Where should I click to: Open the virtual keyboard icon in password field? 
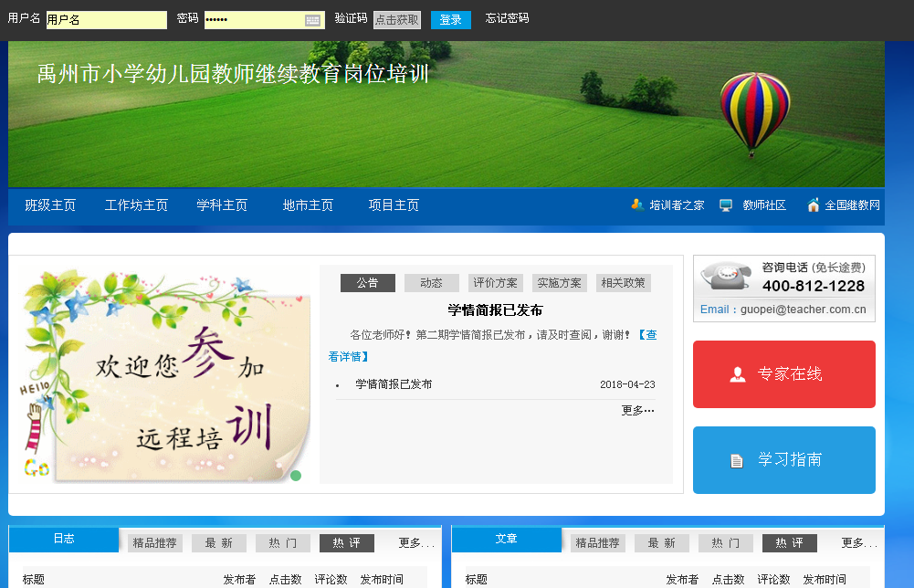click(x=313, y=20)
